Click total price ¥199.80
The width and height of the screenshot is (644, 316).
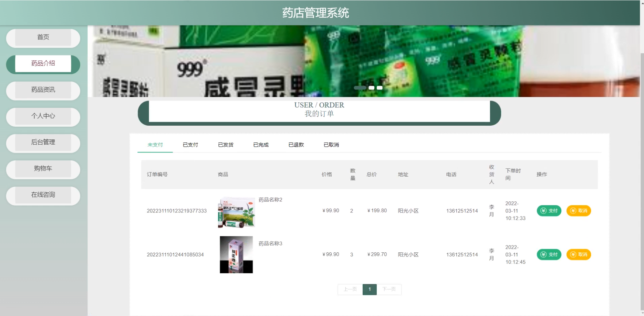point(377,211)
